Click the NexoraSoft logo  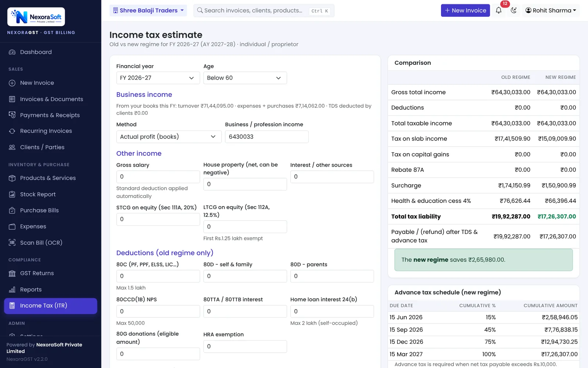point(36,17)
